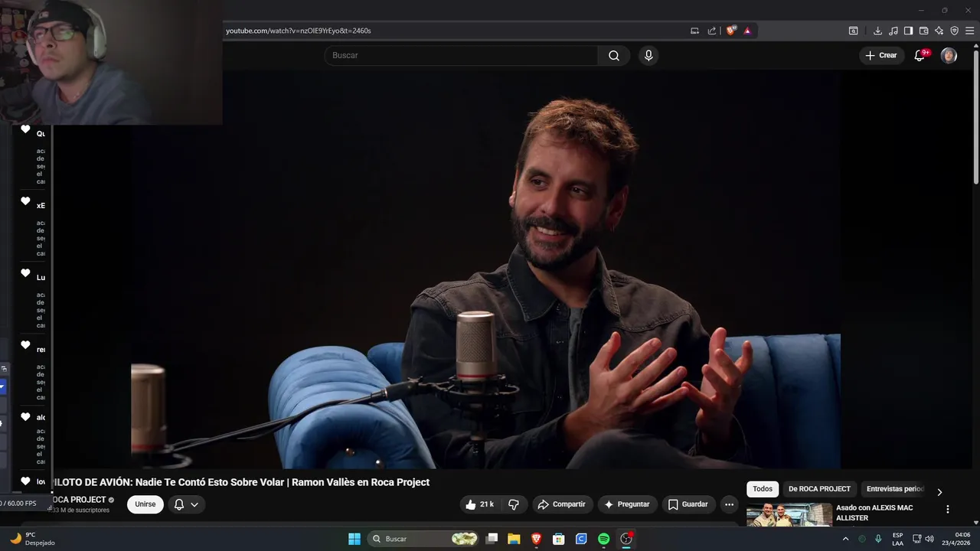This screenshot has height=551, width=980.
Task: Toggle the browser sidebar panel icon
Action: (x=908, y=31)
